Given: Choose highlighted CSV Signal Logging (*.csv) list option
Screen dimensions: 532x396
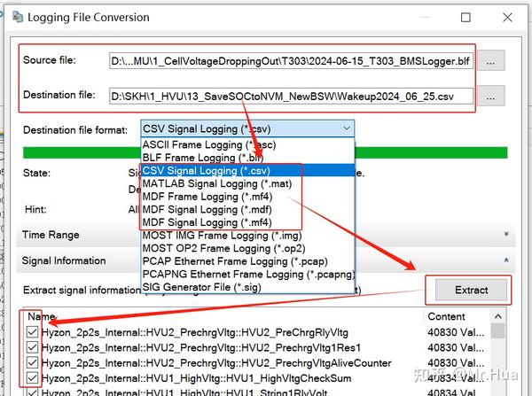Looking at the screenshot, I should click(x=247, y=171).
